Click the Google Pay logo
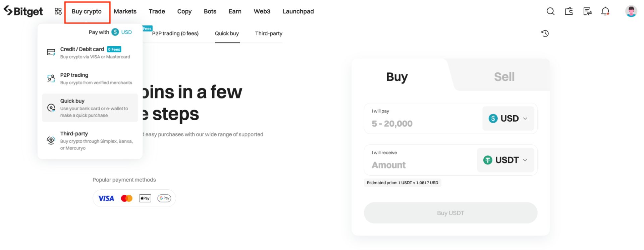This screenshot has height=250, width=644. tap(164, 198)
